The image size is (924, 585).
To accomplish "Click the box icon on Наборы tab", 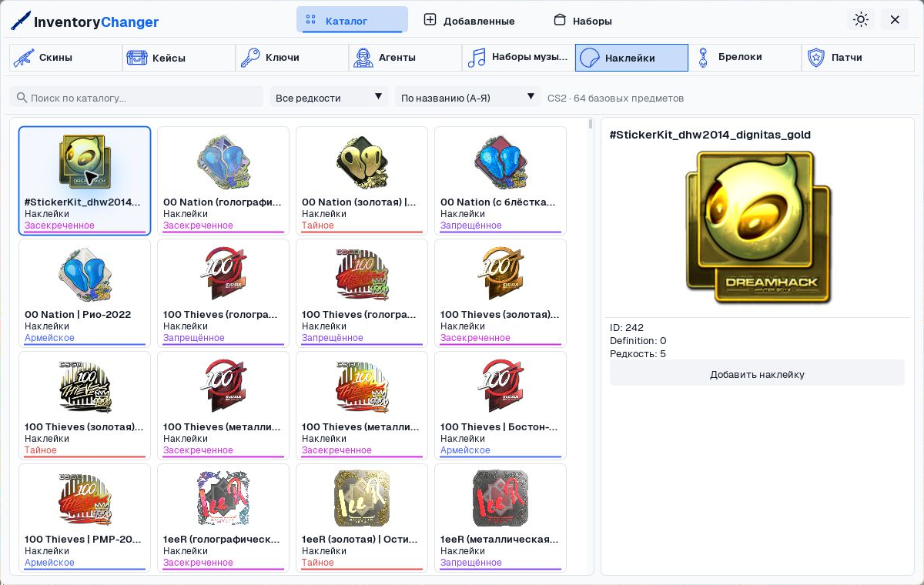I will [x=560, y=20].
